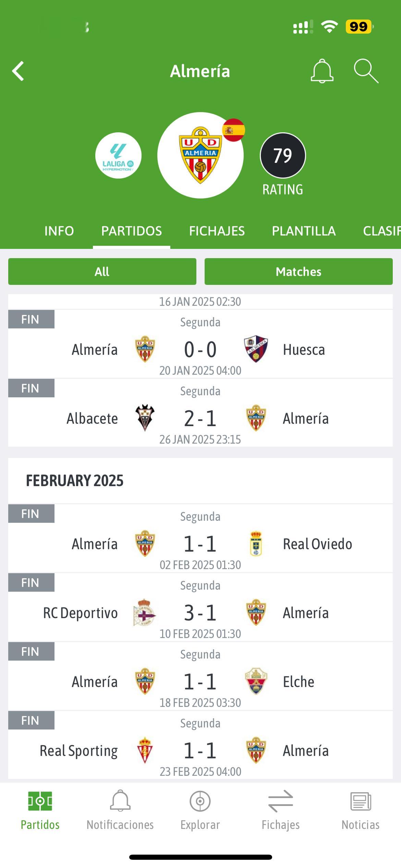
Task: Tap the LaLiga Hypermotion league badge
Action: 118,155
